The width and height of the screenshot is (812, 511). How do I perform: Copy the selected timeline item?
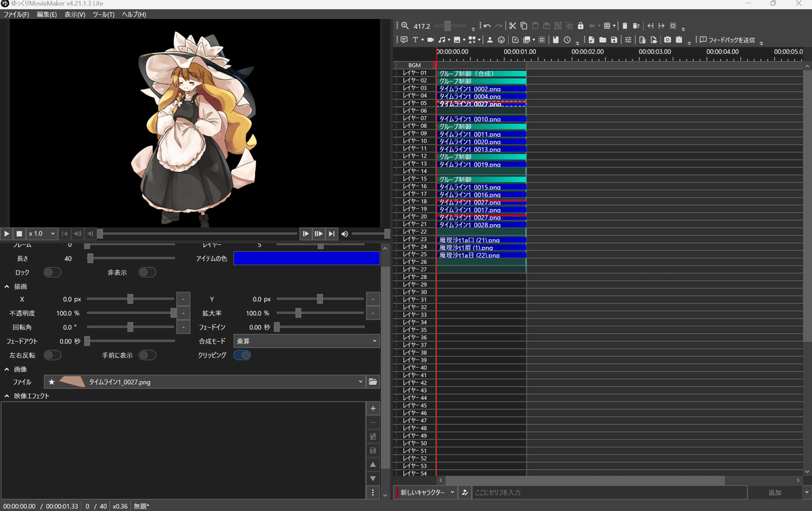524,26
